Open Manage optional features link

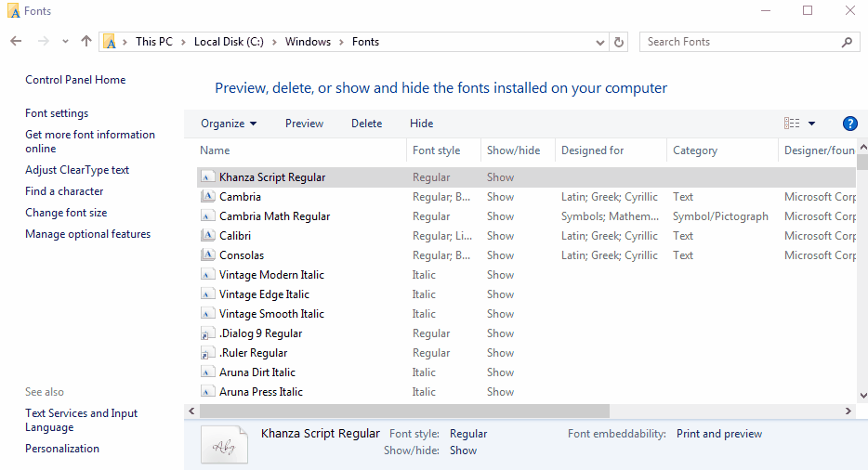pos(87,234)
